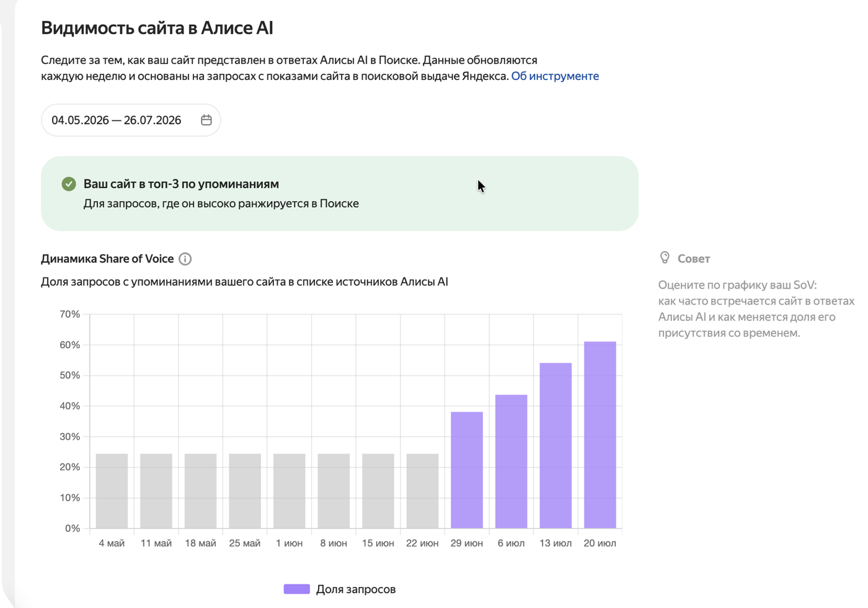The width and height of the screenshot is (868, 608).
Task: Click the 70% axis label
Action: pos(70,315)
